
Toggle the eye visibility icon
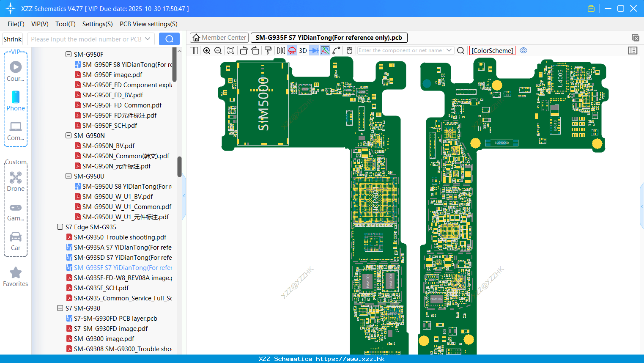[x=523, y=50]
